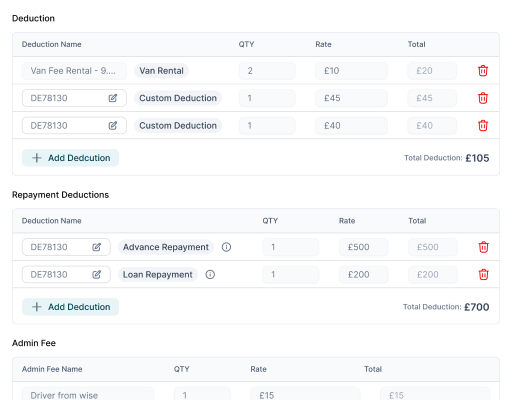Click QTY field of £45 Custom Deduction row
The height and width of the screenshot is (400, 512).
(267, 98)
